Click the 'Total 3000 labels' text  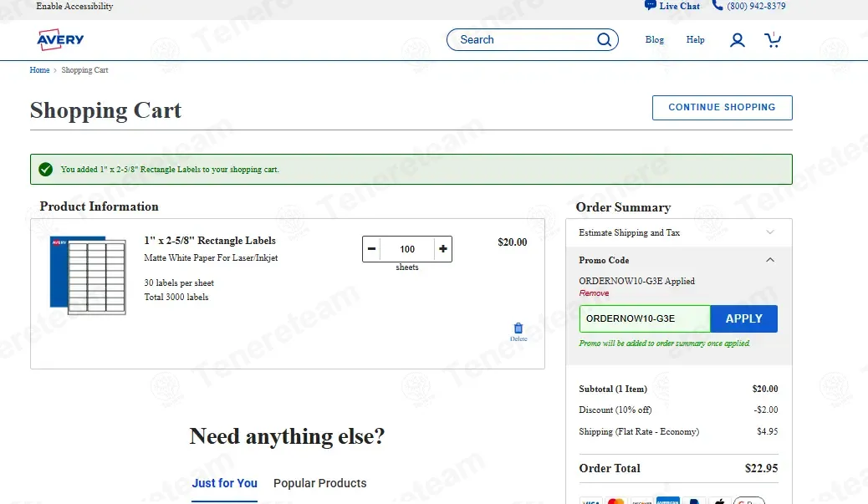176,297
